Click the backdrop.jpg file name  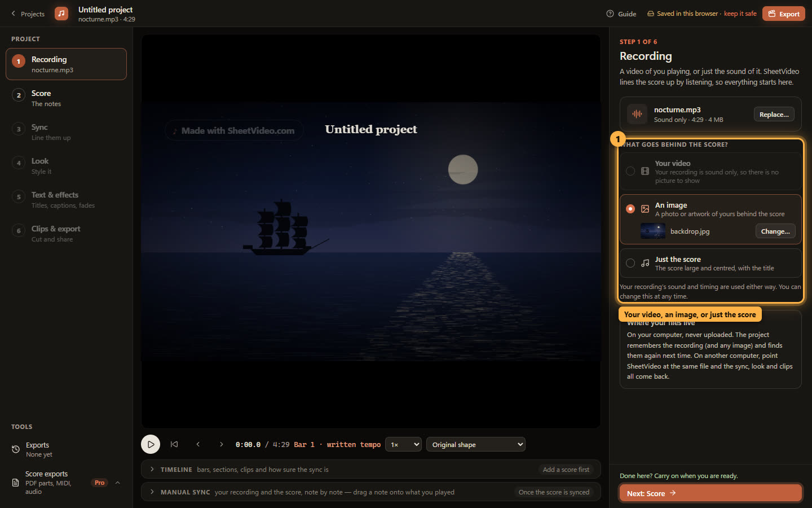click(x=690, y=231)
